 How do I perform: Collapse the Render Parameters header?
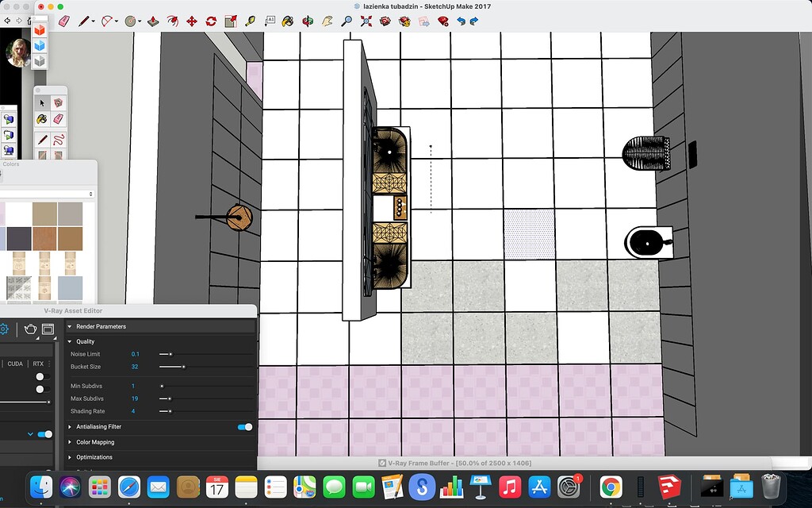(70, 326)
